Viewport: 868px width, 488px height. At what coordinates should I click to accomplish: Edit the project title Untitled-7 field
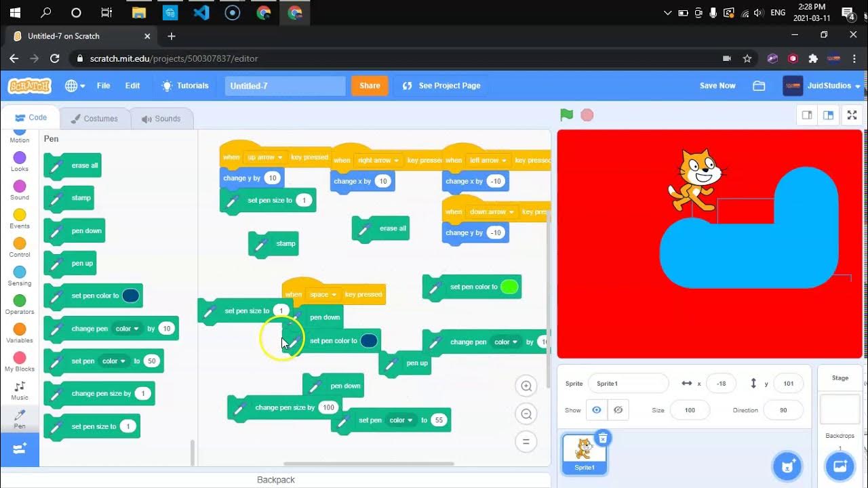(285, 85)
